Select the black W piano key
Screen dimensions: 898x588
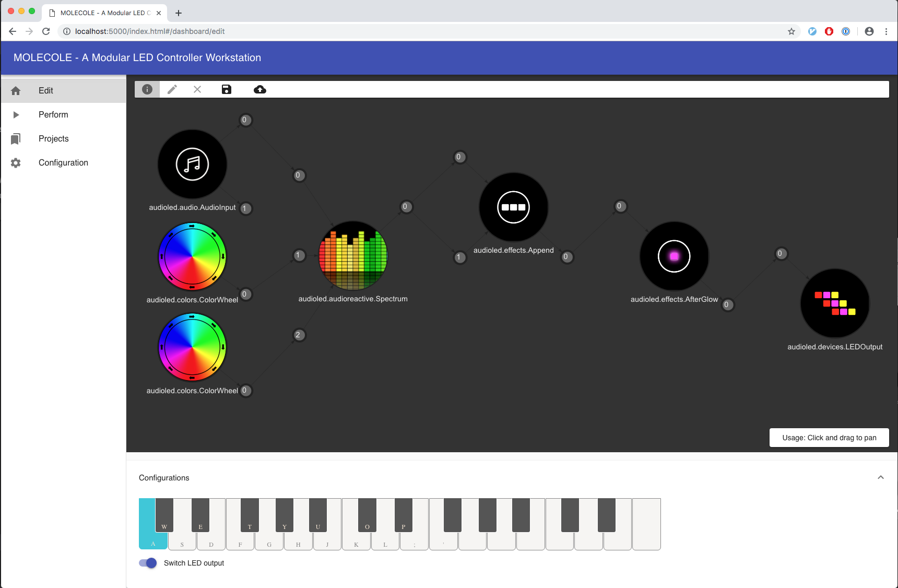pyautogui.click(x=164, y=515)
